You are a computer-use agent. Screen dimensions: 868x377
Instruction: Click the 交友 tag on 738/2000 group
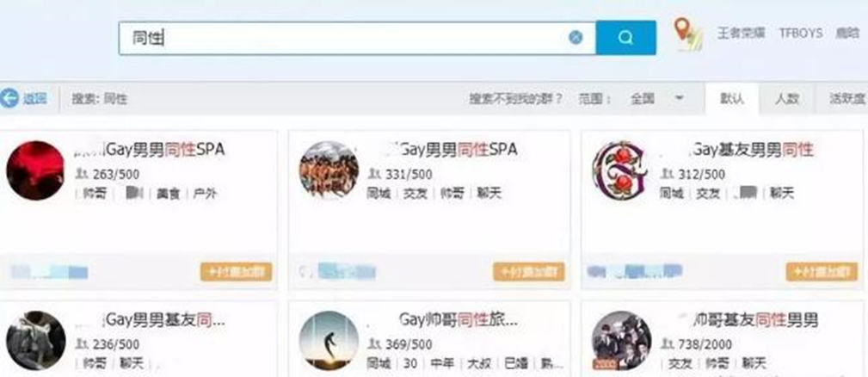[680, 364]
